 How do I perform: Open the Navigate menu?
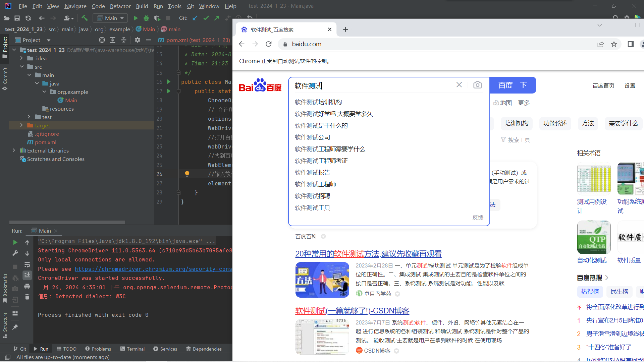click(x=75, y=6)
